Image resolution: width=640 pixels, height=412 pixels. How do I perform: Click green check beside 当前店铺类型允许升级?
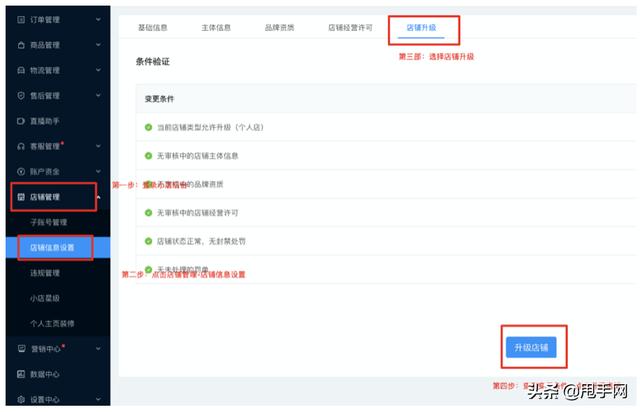148,127
